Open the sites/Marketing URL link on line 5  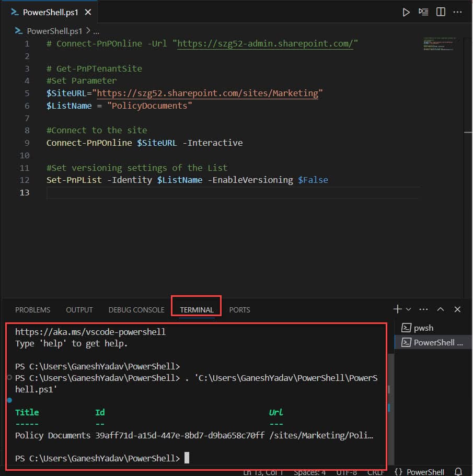coord(207,93)
